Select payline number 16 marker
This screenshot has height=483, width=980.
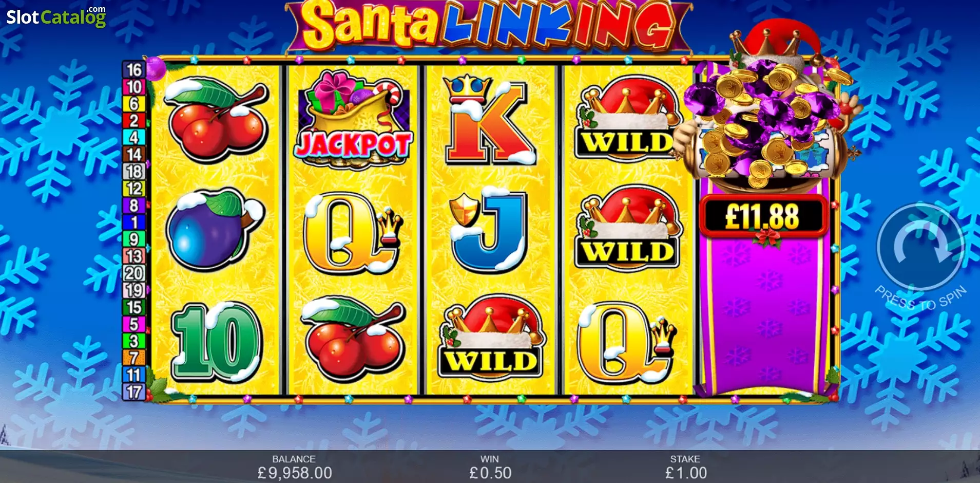pos(134,70)
